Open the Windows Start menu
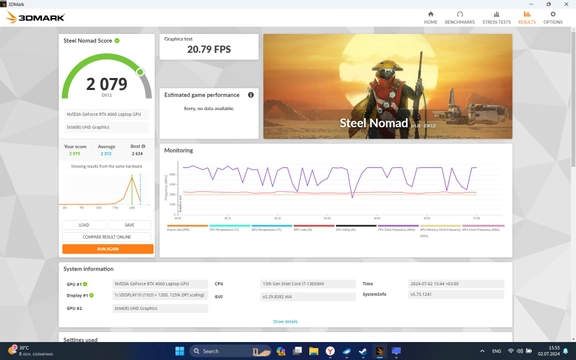This screenshot has width=576, height=360. (180, 351)
